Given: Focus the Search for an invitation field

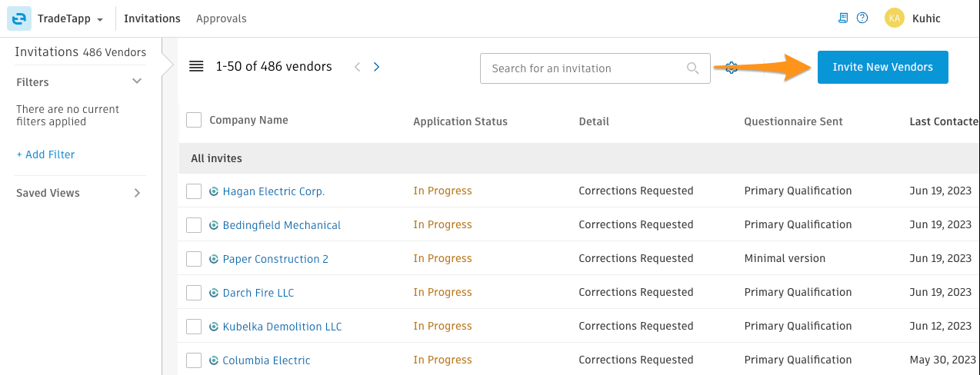Looking at the screenshot, I should click(595, 68).
